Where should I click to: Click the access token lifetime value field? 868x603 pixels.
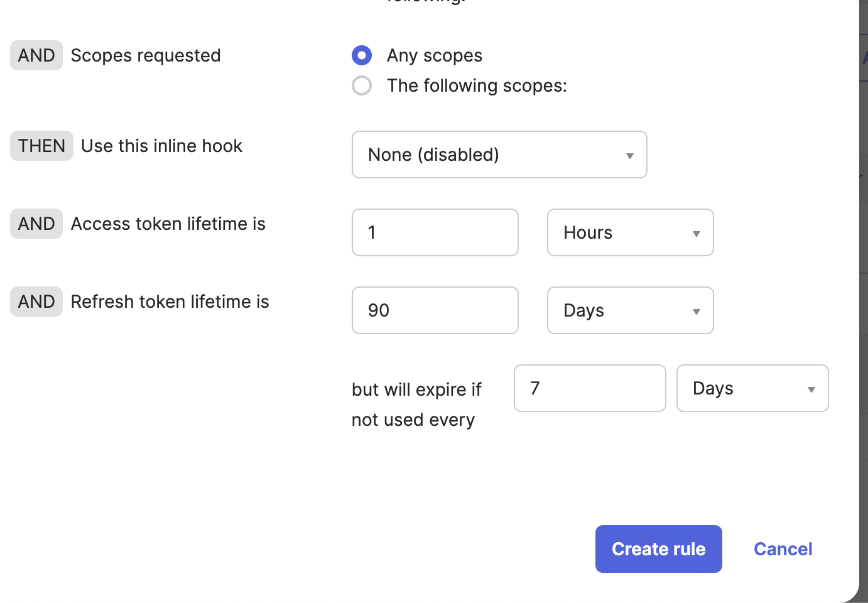pyautogui.click(x=435, y=232)
